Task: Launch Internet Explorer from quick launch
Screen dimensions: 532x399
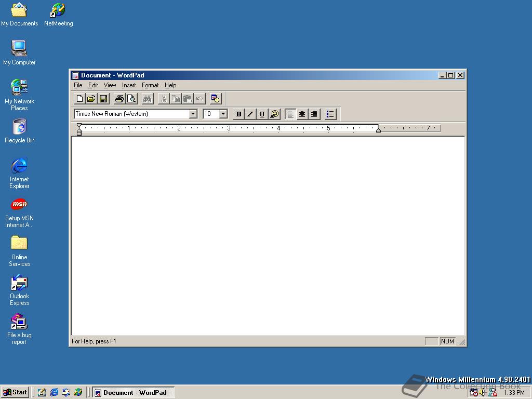Action: click(x=54, y=393)
